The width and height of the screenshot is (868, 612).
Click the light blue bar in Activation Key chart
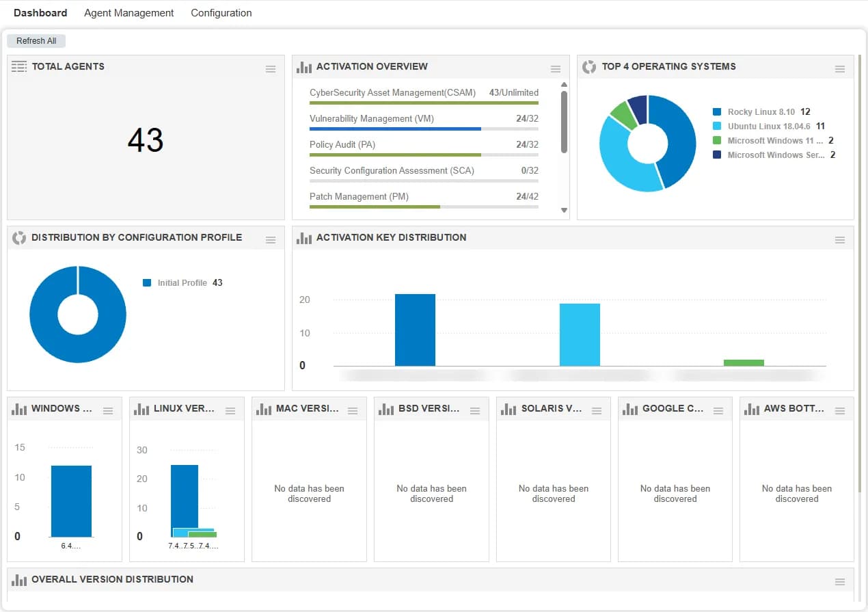pos(580,334)
